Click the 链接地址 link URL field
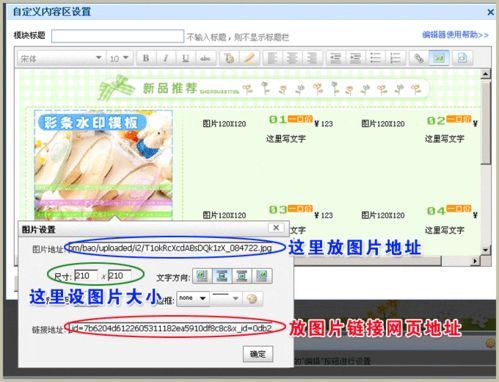This screenshot has width=499, height=382. (x=171, y=329)
